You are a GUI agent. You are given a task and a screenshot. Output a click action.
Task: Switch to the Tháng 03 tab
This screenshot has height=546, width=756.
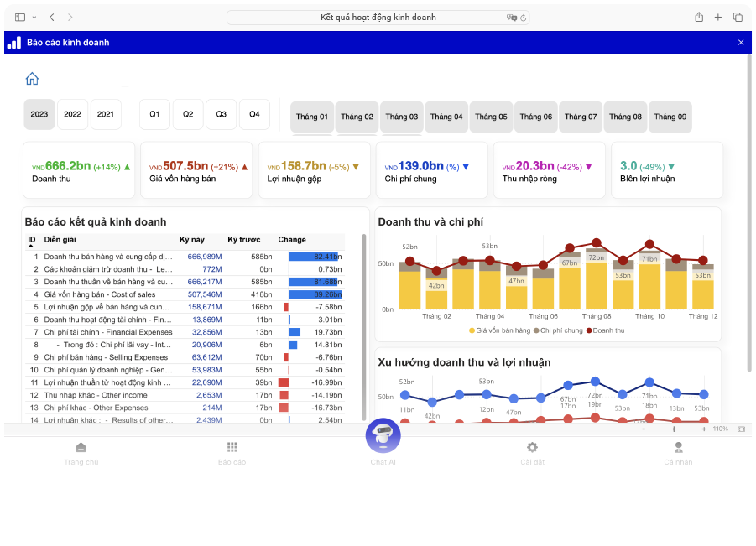click(401, 117)
